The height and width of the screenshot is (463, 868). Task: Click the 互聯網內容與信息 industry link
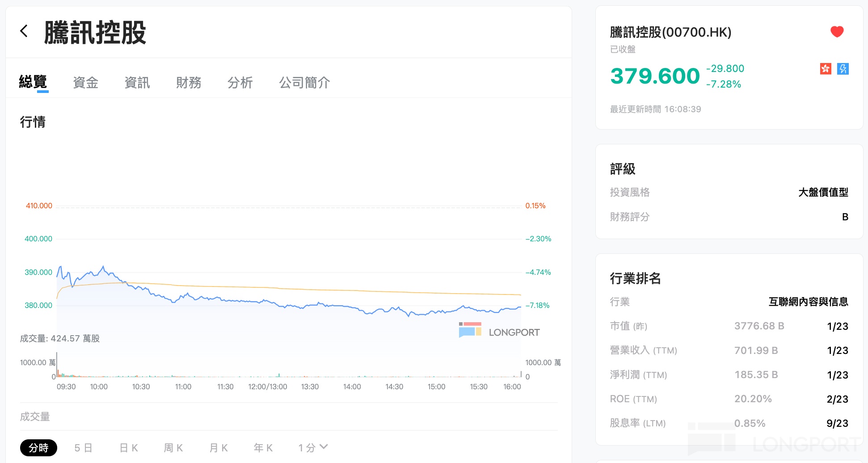pos(808,302)
